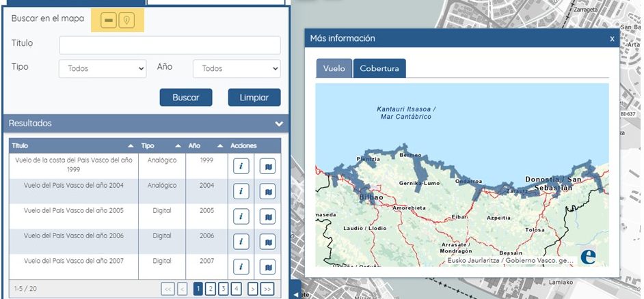Select the point location search tool
Image resolution: width=644 pixels, height=299 pixels.
coord(126,21)
